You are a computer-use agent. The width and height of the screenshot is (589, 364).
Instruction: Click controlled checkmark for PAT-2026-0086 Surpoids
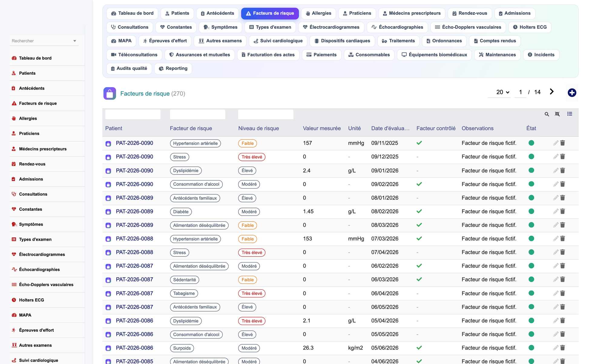[419, 348]
